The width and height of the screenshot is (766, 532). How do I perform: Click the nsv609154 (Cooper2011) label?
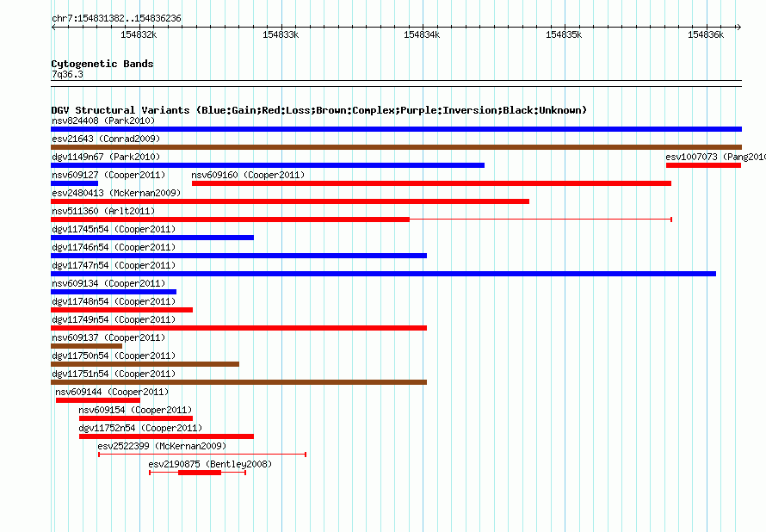coord(135,410)
